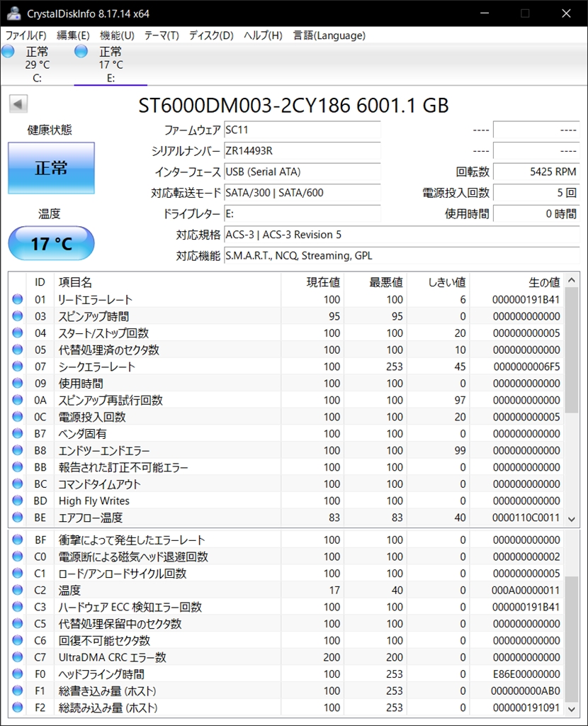
Task: Open the テーマ(T) menu
Action: click(162, 35)
